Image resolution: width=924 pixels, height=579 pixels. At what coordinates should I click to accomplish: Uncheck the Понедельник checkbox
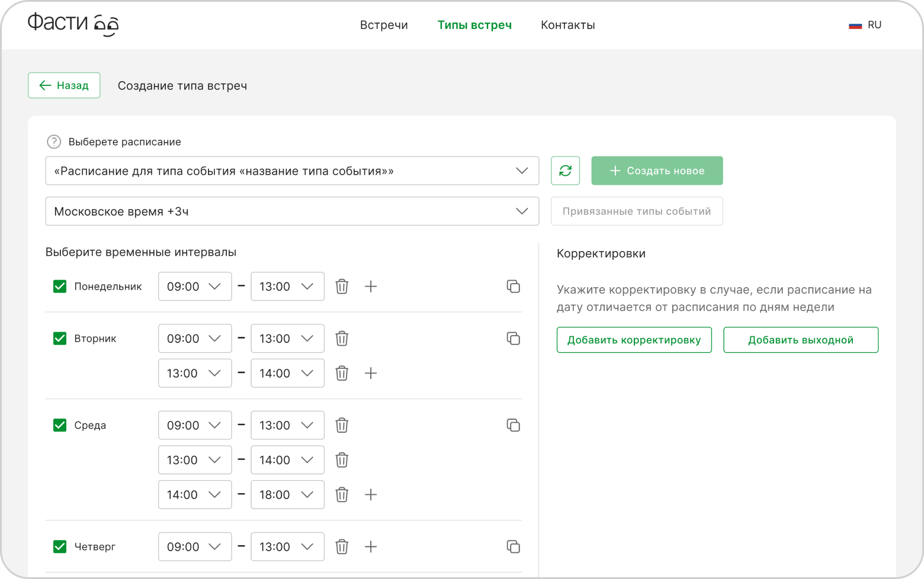point(60,287)
